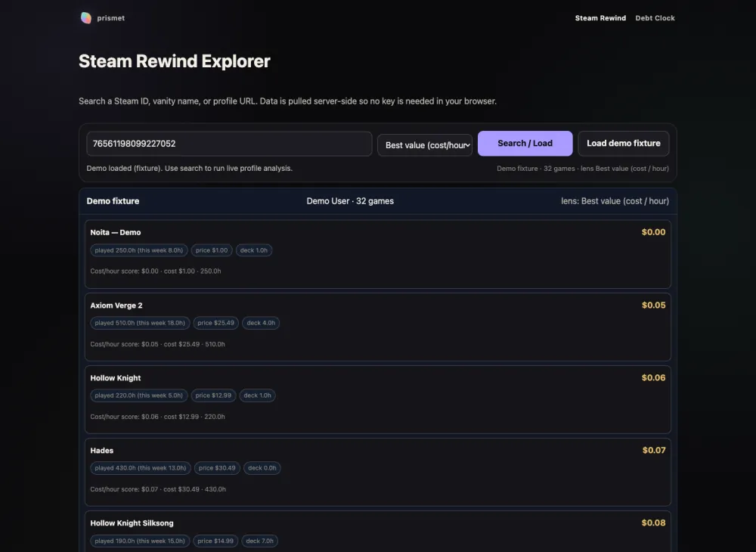Click the $0.07 score value

click(654, 450)
